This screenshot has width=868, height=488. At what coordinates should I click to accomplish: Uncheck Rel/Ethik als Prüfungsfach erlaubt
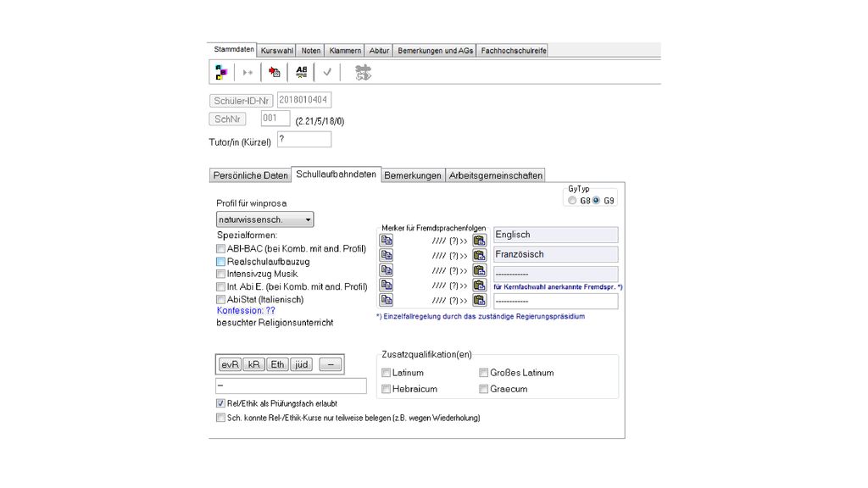point(220,403)
